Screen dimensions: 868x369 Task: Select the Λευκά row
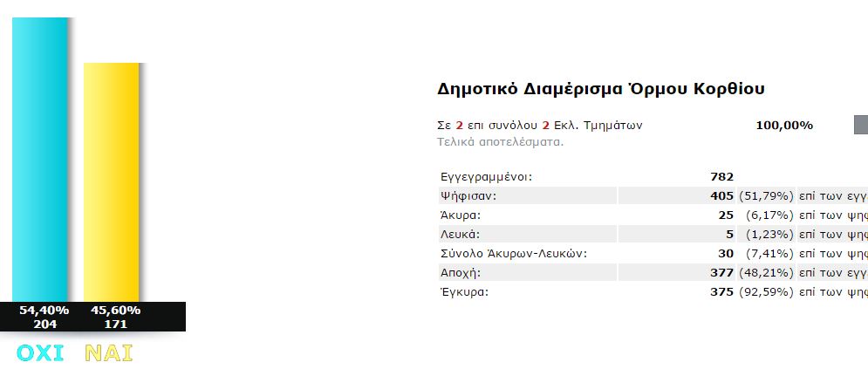coord(653,234)
